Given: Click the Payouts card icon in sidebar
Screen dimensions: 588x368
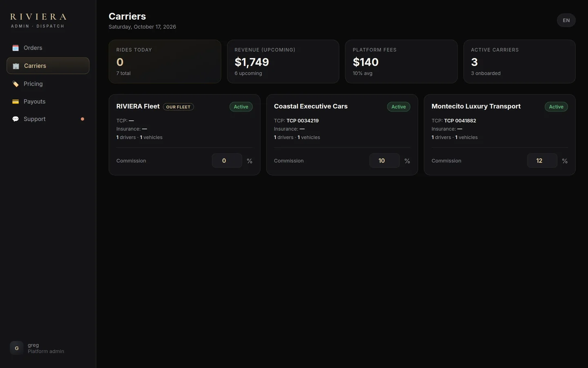Looking at the screenshot, I should click(x=16, y=101).
